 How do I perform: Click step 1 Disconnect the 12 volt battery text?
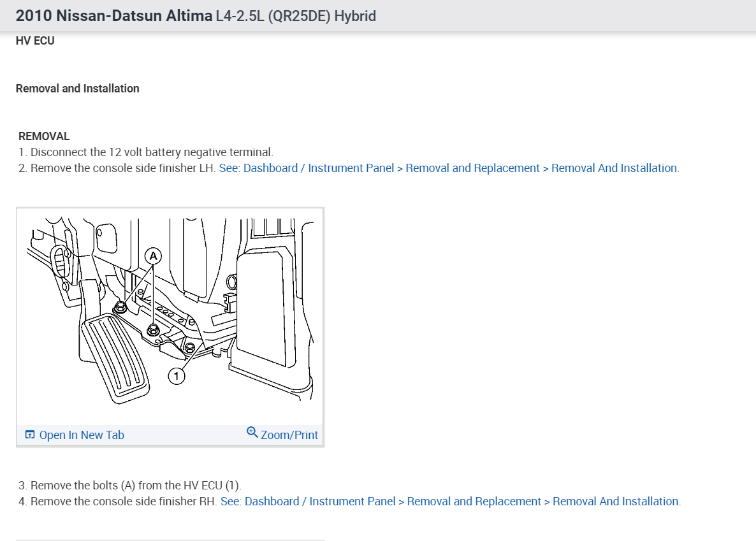click(145, 152)
